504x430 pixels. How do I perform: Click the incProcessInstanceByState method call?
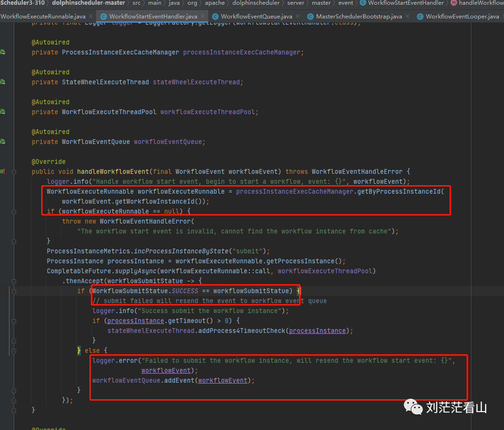pos(181,251)
